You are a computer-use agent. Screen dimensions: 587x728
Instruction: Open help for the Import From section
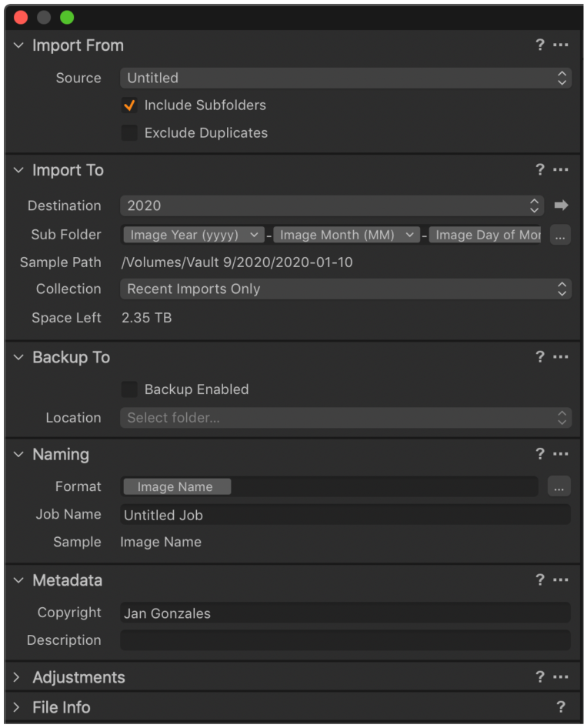click(540, 45)
